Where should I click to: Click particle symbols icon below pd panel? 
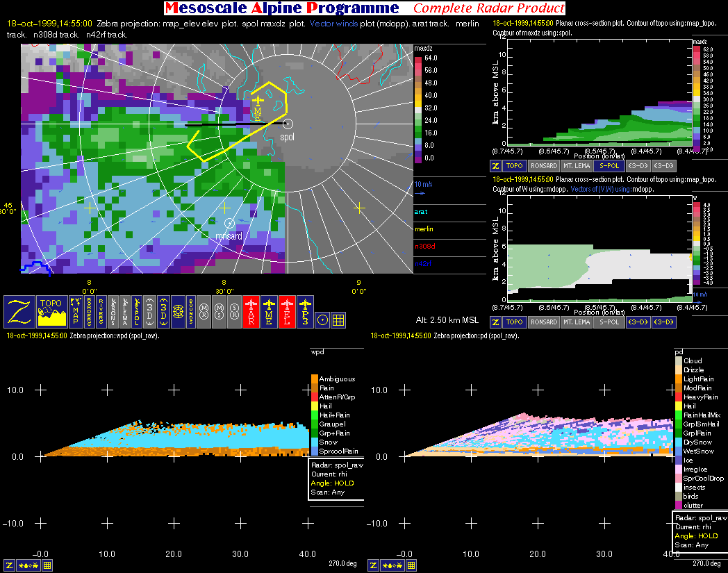[392, 565]
